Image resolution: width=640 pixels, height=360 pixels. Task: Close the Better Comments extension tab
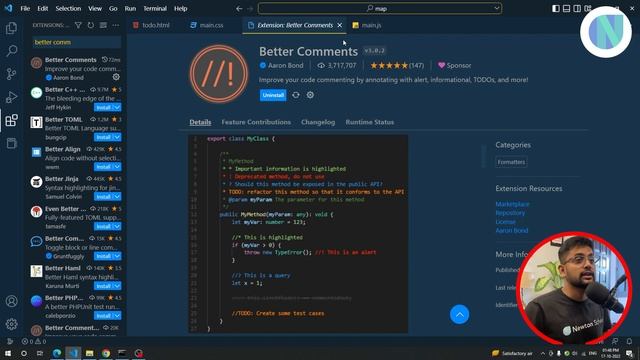click(340, 25)
